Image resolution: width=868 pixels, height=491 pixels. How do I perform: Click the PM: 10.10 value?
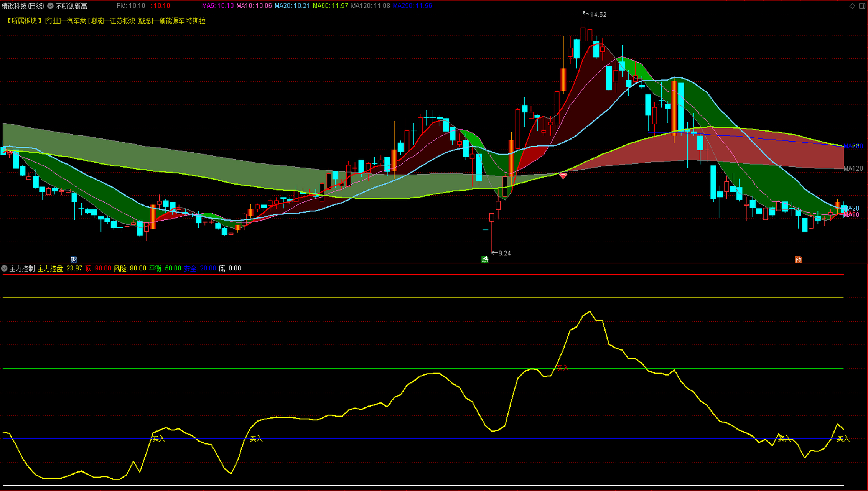[x=131, y=6]
